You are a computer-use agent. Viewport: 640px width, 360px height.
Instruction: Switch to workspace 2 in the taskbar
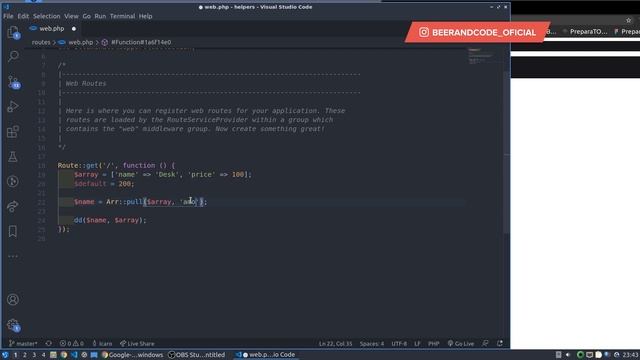tap(24, 355)
